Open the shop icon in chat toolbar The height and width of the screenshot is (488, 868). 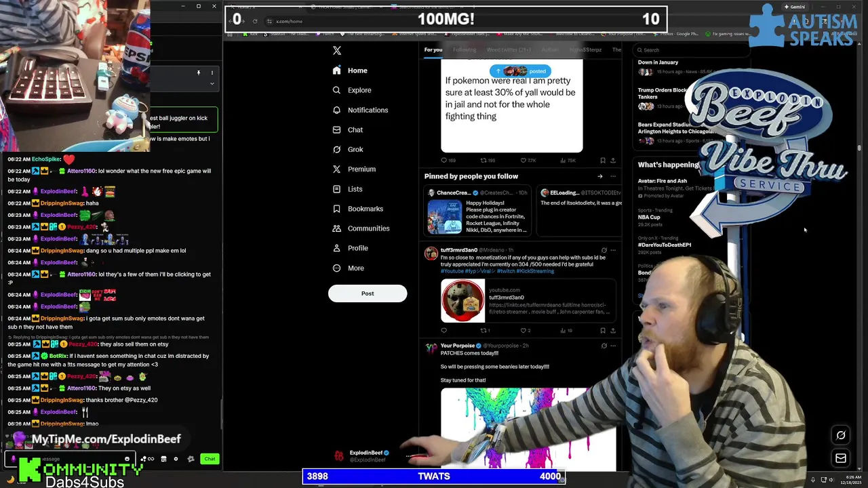point(163,459)
